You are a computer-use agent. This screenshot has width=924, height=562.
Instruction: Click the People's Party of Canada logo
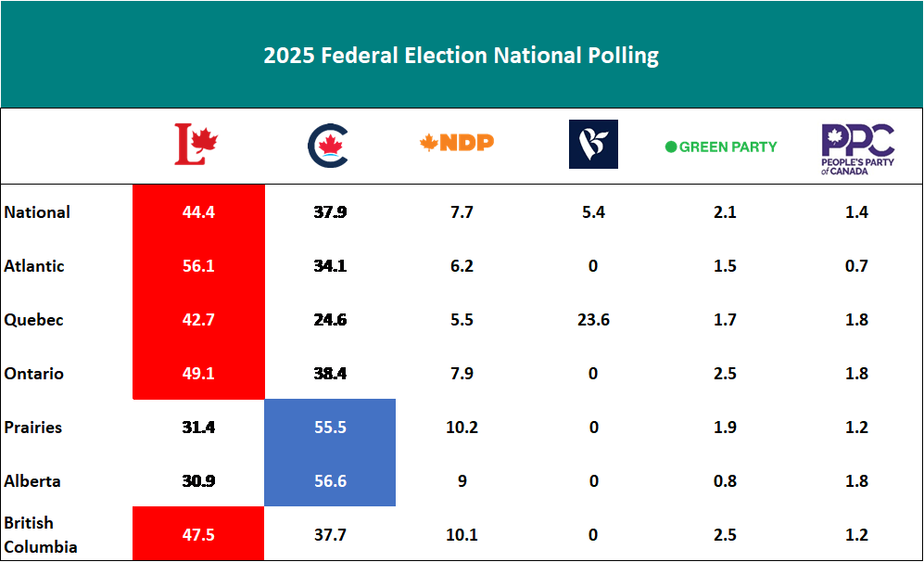pos(856,145)
